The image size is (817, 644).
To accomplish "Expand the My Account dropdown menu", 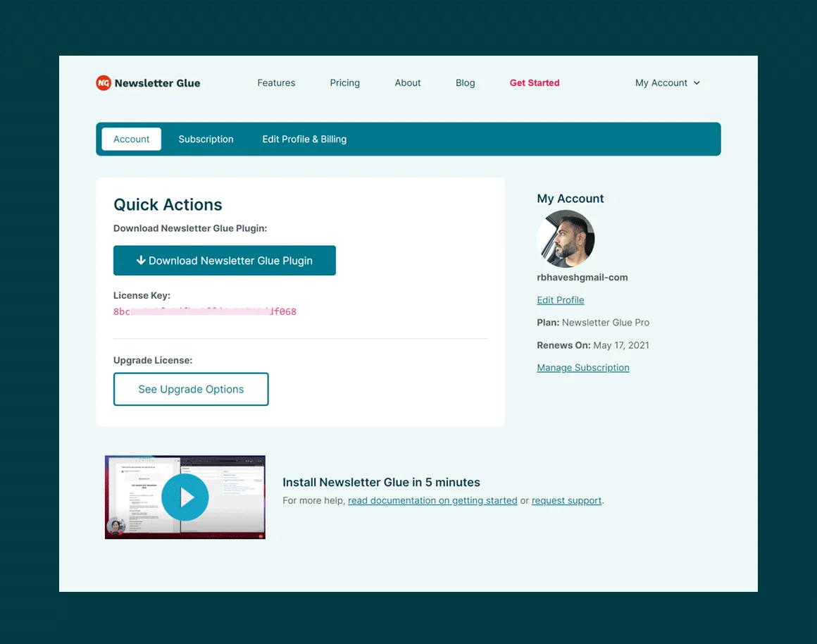I will pos(667,83).
